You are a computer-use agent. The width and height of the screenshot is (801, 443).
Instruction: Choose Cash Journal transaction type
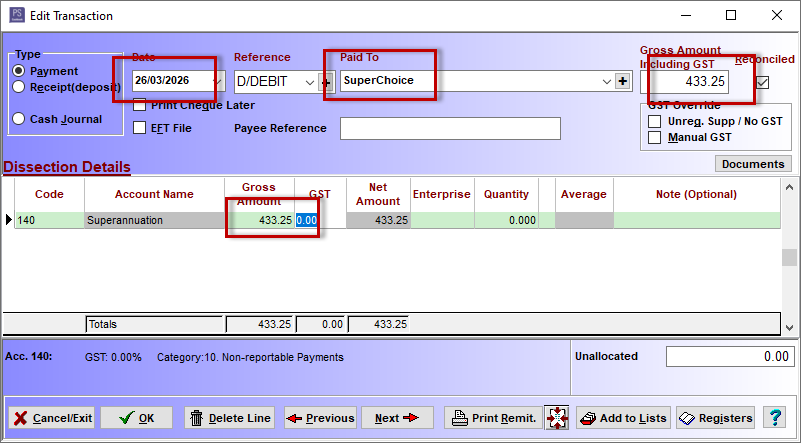coord(18,119)
